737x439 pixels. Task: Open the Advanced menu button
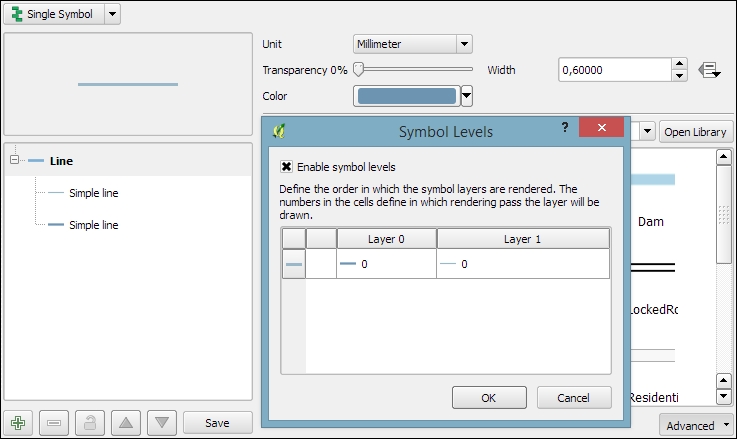(x=697, y=426)
